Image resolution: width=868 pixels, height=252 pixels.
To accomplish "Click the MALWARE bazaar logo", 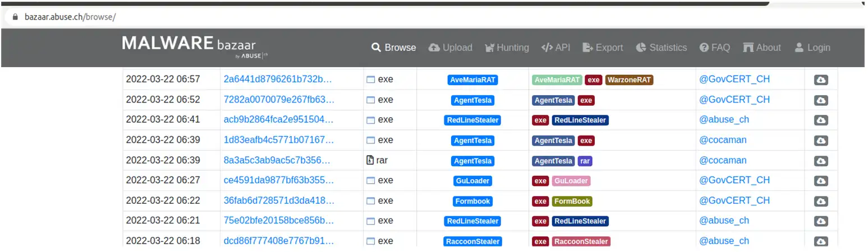I will pos(195,46).
